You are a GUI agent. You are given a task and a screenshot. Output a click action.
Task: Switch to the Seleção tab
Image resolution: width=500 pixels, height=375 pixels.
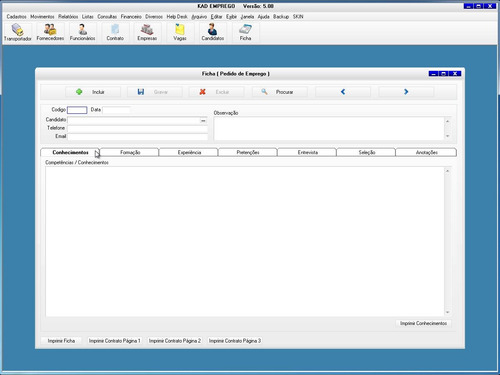[367, 152]
